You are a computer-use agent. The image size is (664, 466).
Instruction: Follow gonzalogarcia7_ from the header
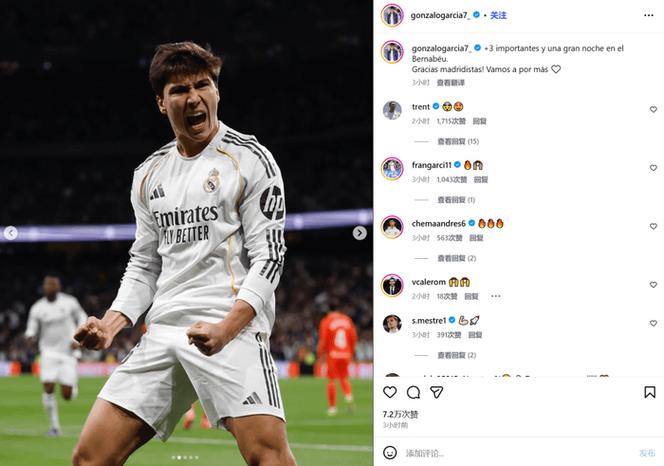498,15
